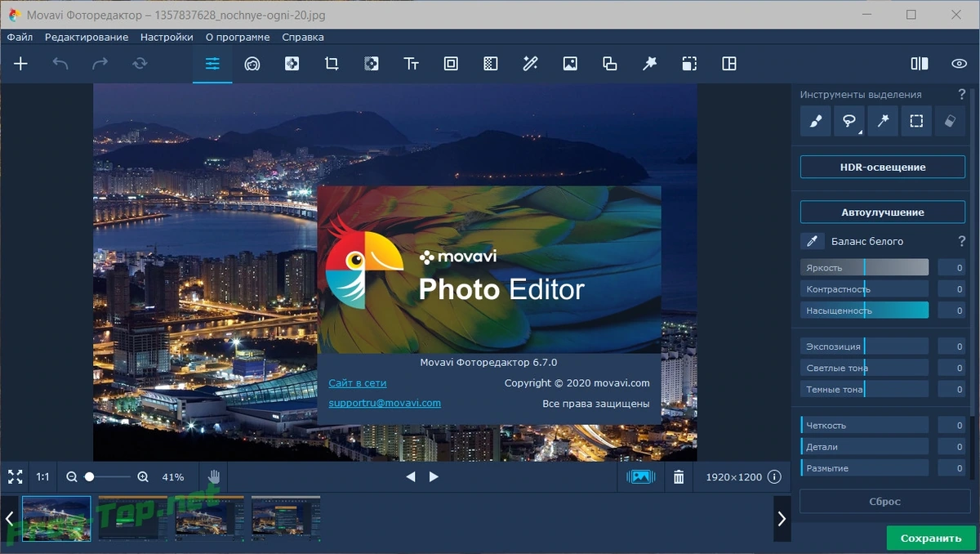The height and width of the screenshot is (554, 980).
Task: Go to previous image arrow
Action: (411, 476)
